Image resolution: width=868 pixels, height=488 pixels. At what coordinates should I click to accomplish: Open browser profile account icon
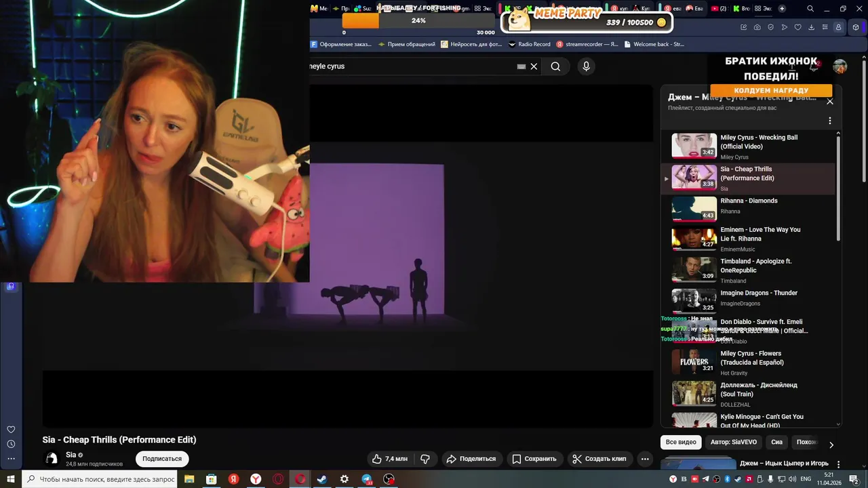pyautogui.click(x=839, y=27)
